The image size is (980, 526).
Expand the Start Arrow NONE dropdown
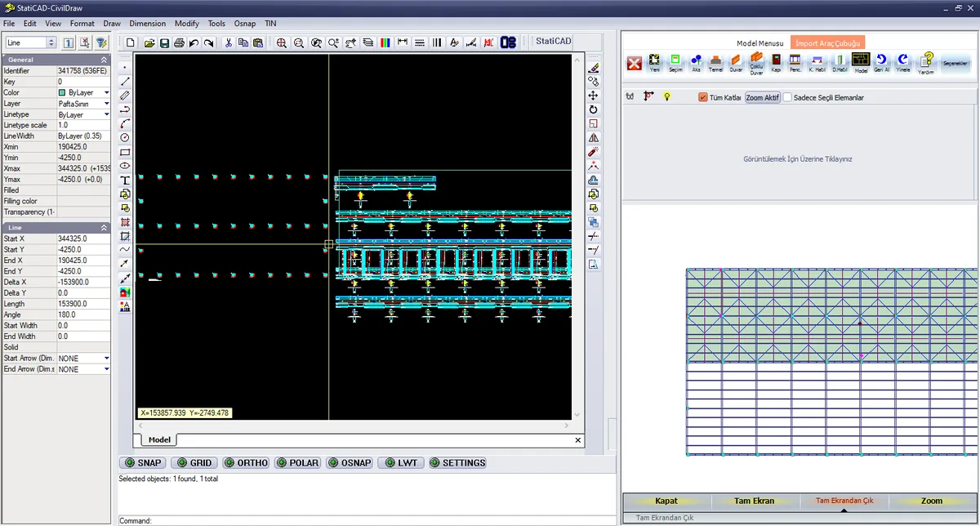(83, 359)
